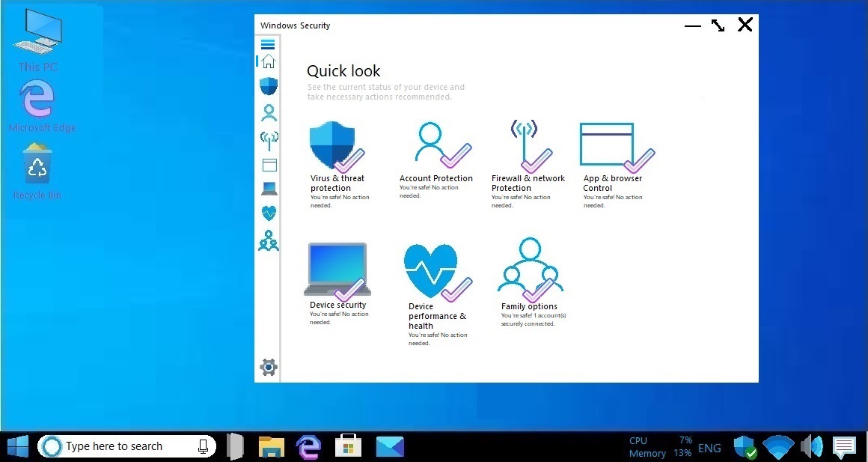Open App & browser Control label
The width and height of the screenshot is (868, 462).
(612, 183)
